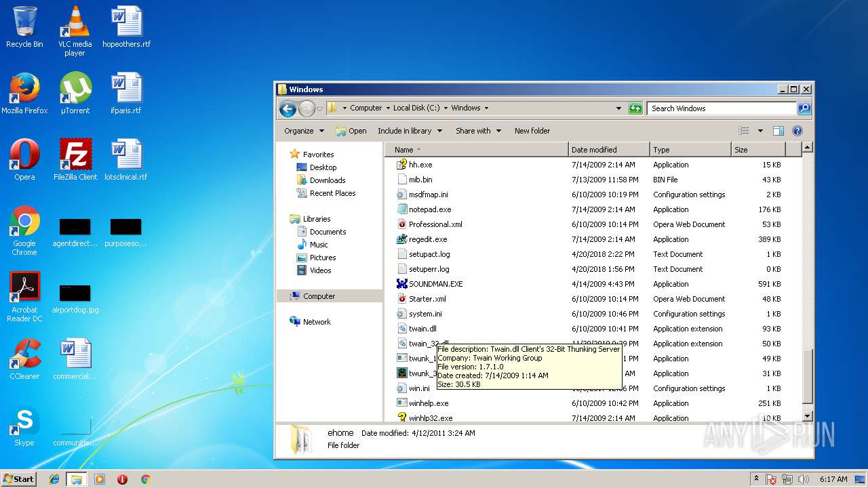Click the Open toolbar button
Image resolution: width=868 pixels, height=488 pixels.
pos(351,131)
